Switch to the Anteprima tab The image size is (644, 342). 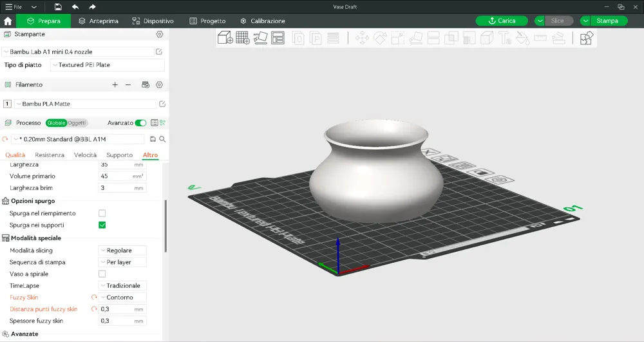click(x=99, y=21)
